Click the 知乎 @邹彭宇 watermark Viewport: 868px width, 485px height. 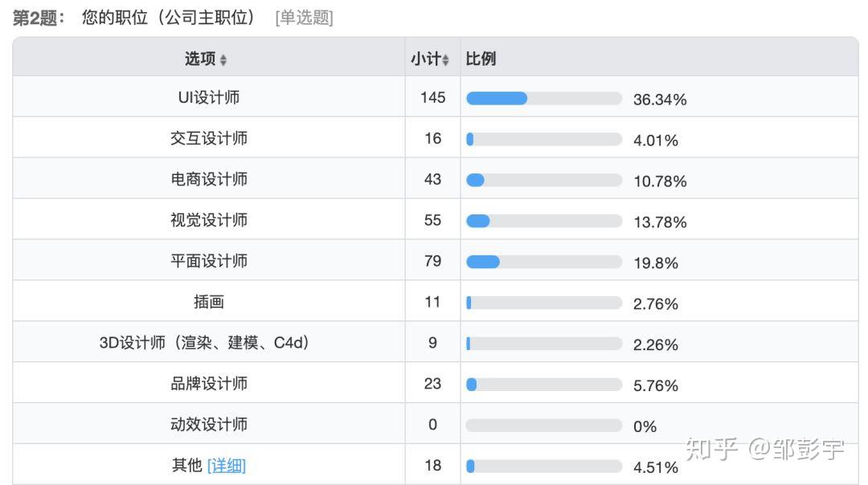(764, 449)
